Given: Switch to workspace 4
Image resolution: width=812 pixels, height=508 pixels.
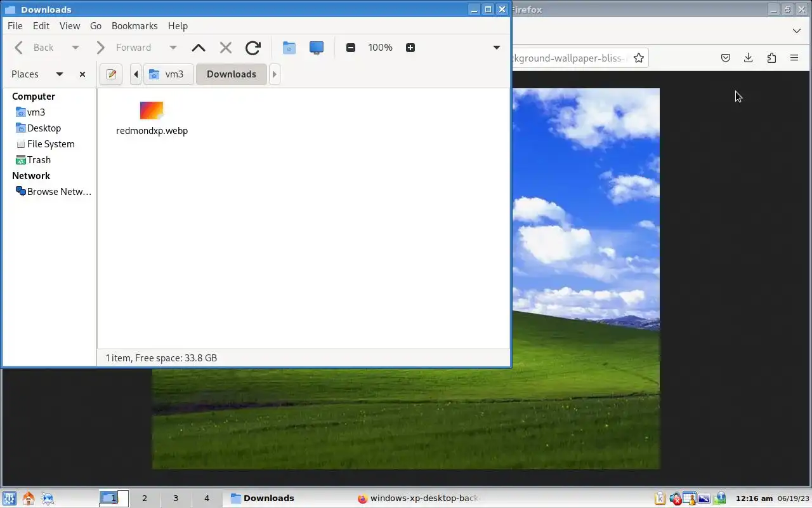Looking at the screenshot, I should [x=207, y=498].
